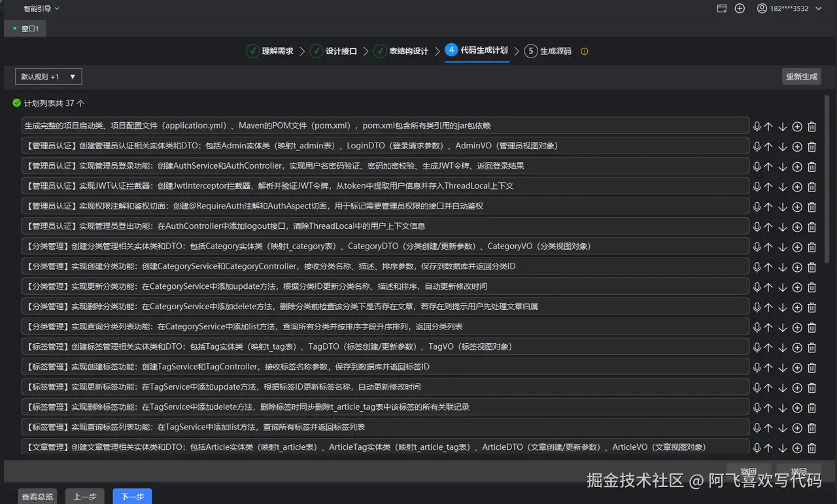Click the user account avatar icon
Screen dimensions: 837x504
point(763,8)
